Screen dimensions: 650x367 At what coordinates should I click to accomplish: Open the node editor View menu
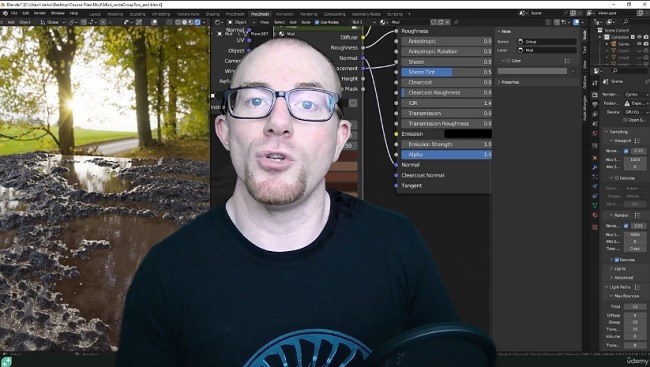point(264,22)
